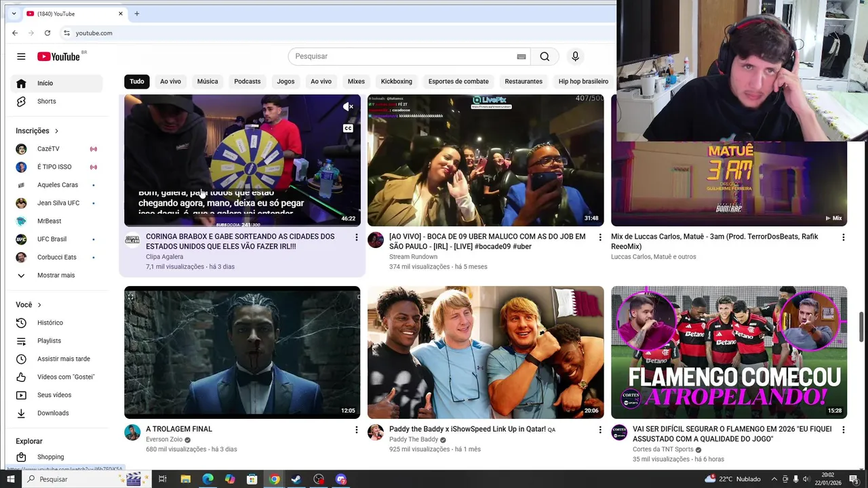Open the YouTube hamburger guide menu
868x488 pixels.
(21, 56)
